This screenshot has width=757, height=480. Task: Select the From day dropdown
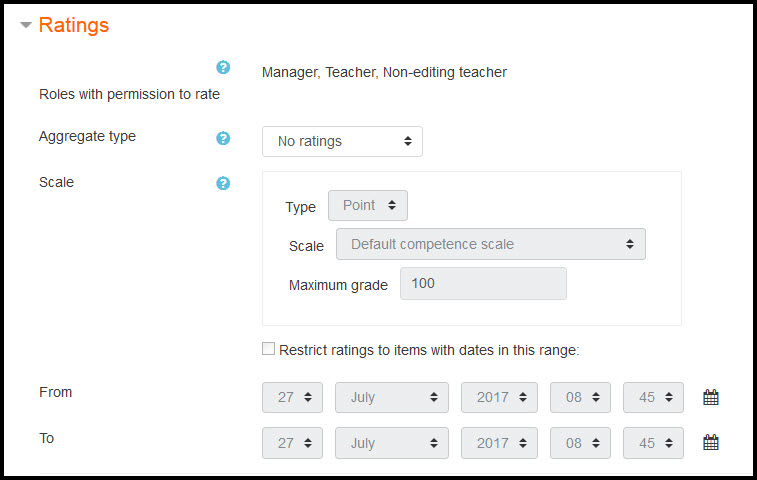tap(292, 397)
